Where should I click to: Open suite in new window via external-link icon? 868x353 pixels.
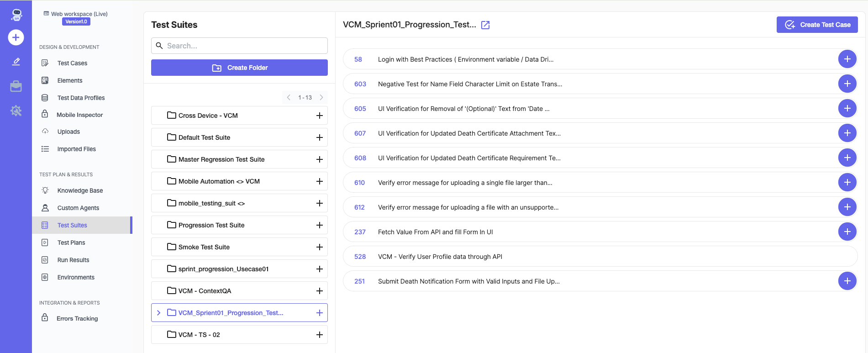point(485,25)
